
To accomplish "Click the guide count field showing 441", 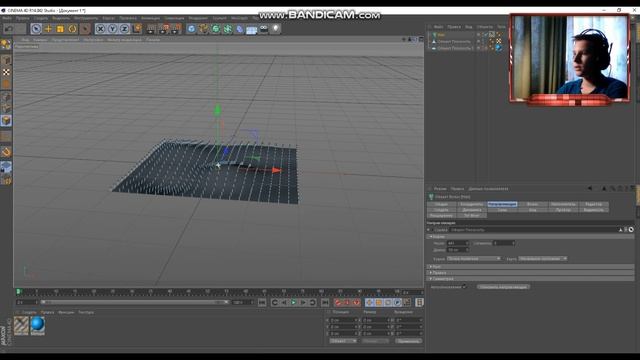I will (458, 243).
